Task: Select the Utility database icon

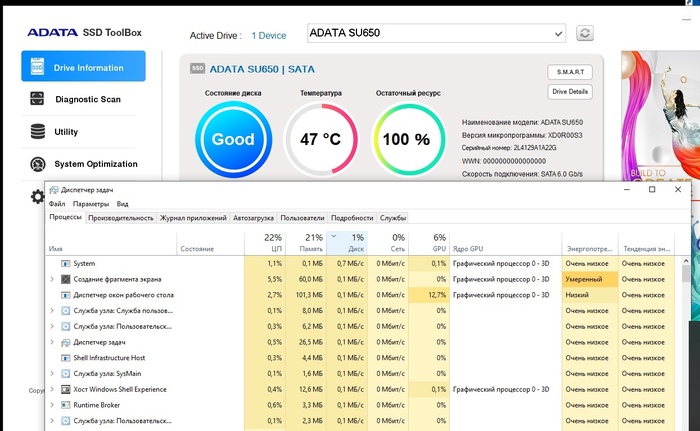Action: pos(37,131)
